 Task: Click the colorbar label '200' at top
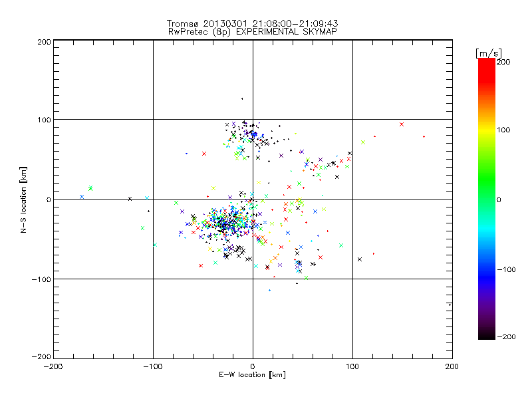pyautogui.click(x=503, y=62)
